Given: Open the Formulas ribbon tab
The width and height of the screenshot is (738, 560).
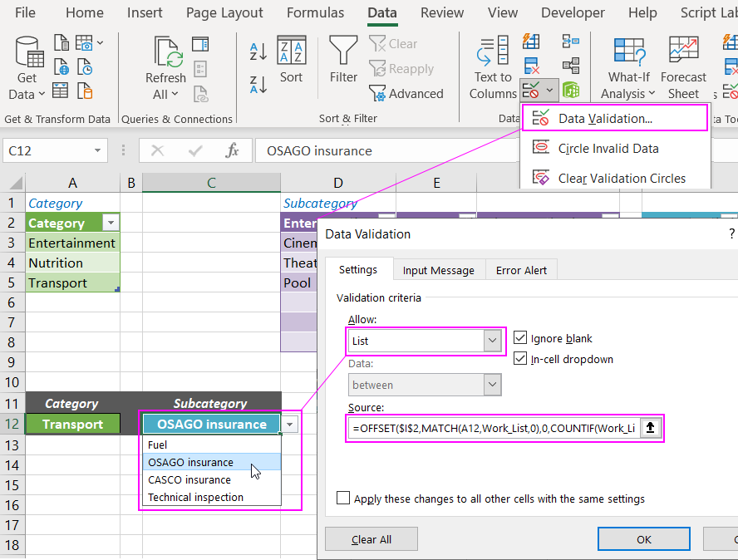Looking at the screenshot, I should [x=315, y=13].
